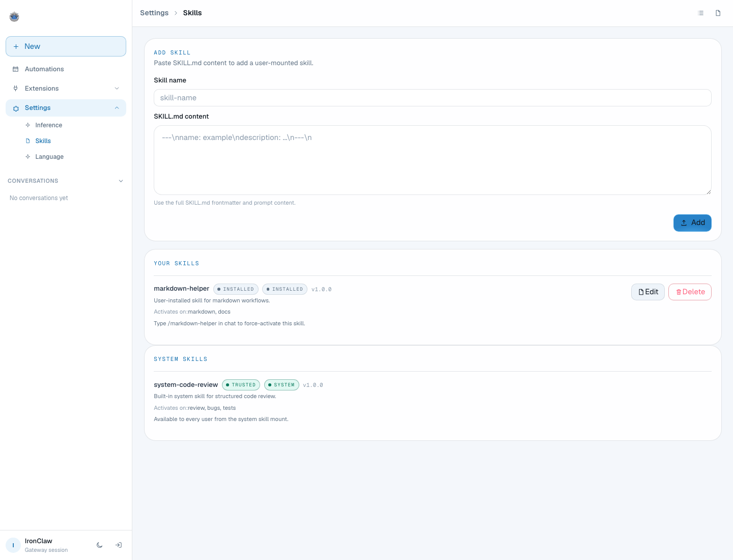Screen dimensions: 733x560
Task: Open the list view icon in header
Action: pos(701,13)
